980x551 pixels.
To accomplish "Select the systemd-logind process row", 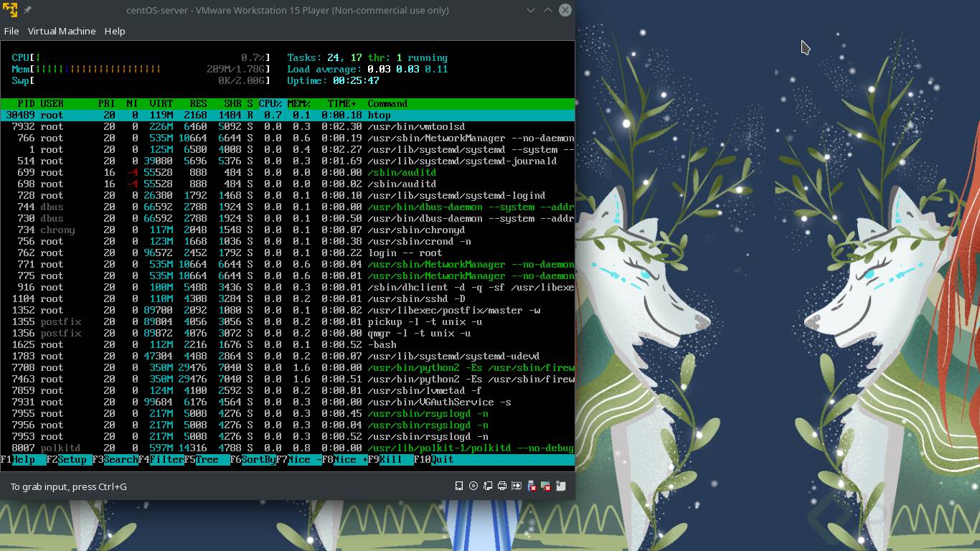I will point(287,196).
